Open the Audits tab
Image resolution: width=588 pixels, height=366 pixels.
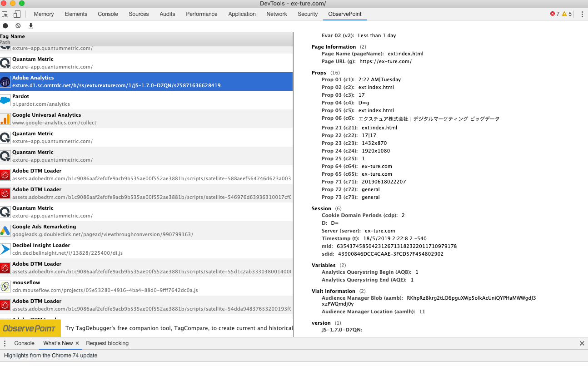167,14
